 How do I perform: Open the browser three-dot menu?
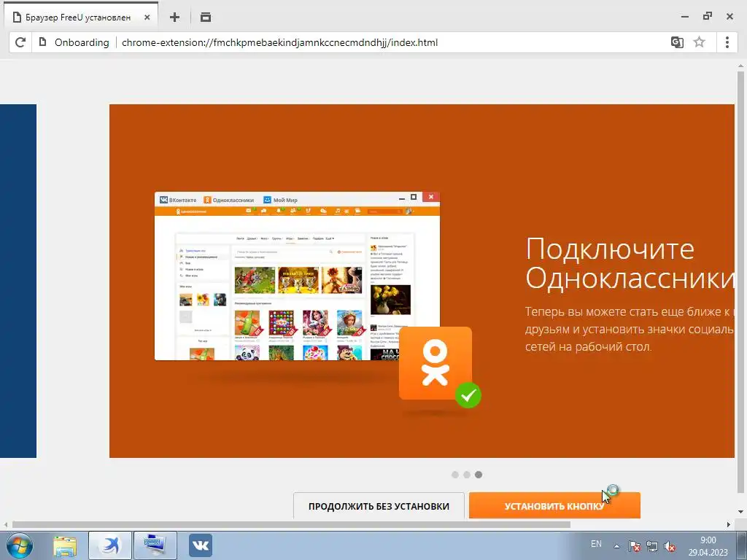727,42
